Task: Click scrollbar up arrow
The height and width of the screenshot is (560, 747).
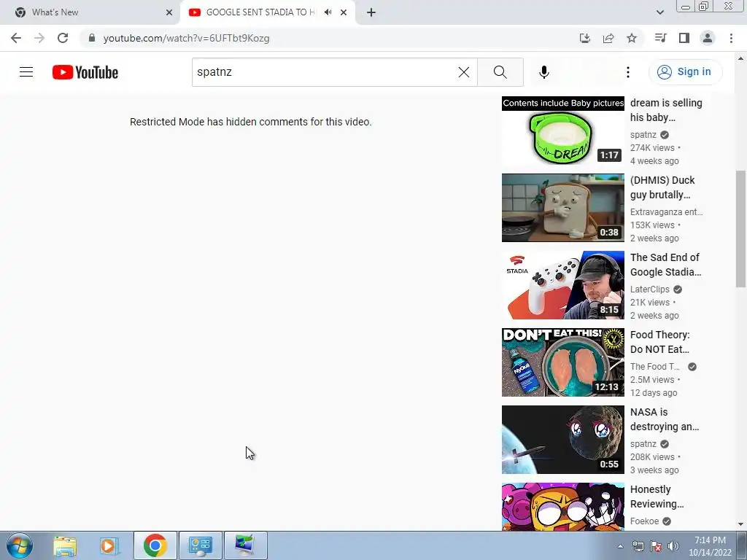Action: 741,58
